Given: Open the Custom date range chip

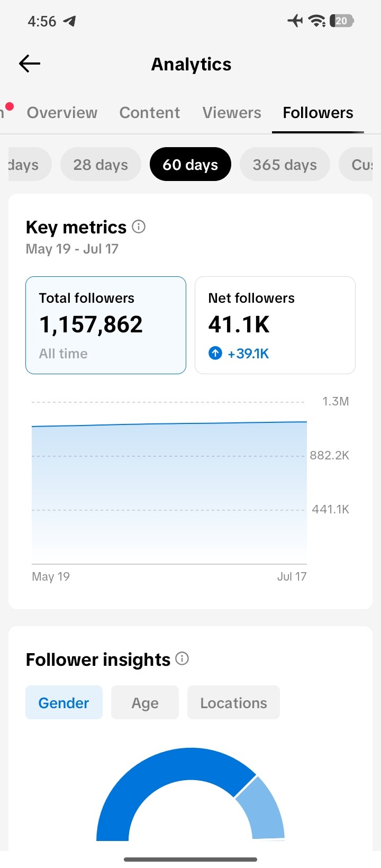Looking at the screenshot, I should [x=356, y=165].
